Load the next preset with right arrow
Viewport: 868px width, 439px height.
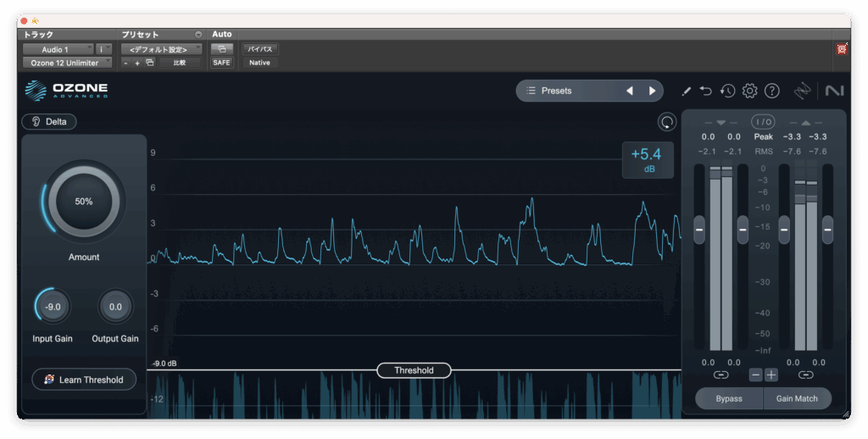click(x=652, y=91)
